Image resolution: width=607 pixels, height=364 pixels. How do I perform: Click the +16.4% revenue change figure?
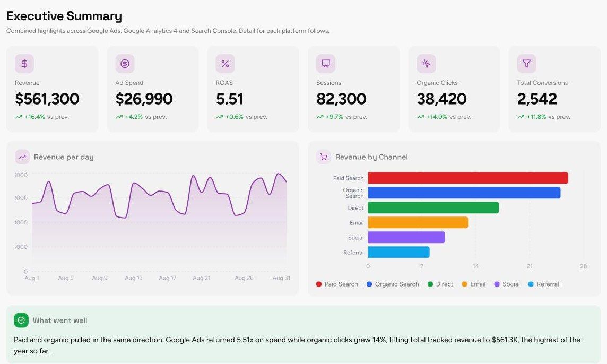pos(34,117)
